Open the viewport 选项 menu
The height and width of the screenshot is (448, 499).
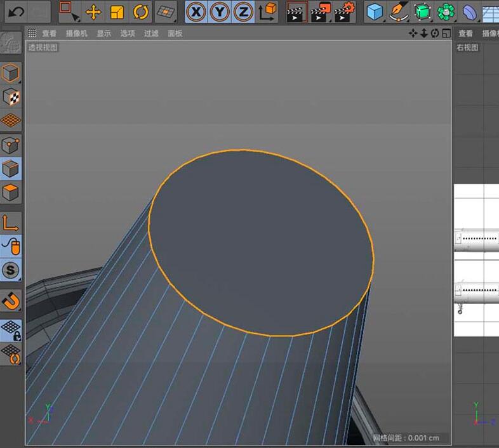[128, 33]
